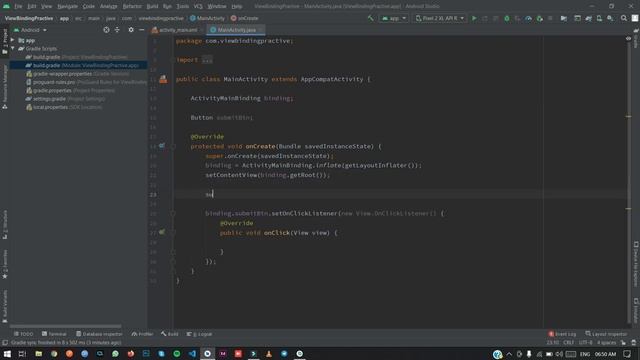Toggle the Project tool window side tab
This screenshot has height=360, width=640.
coord(4,41)
